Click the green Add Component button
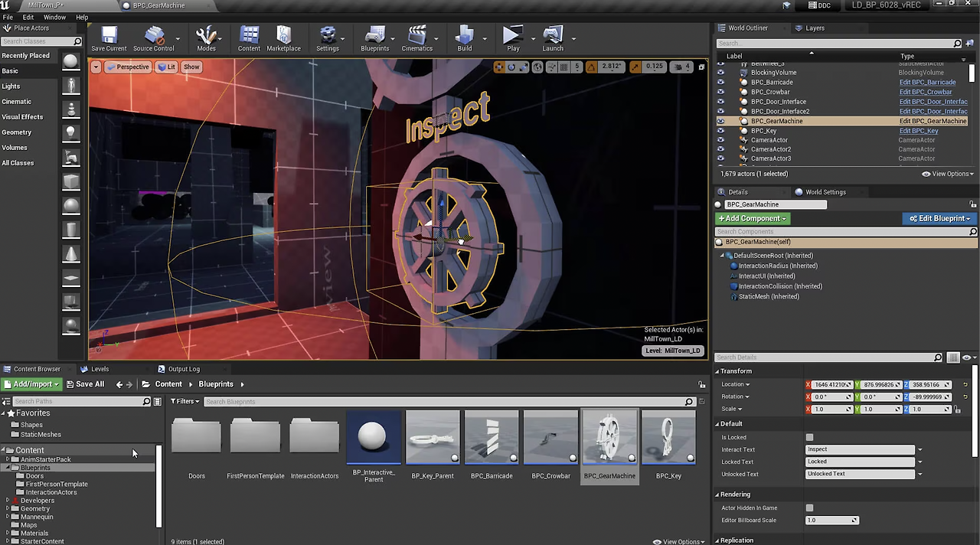Viewport: 980px width, 545px height. (x=752, y=218)
